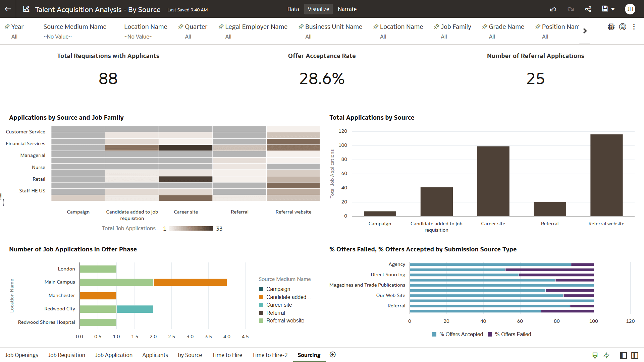This screenshot has width=644, height=362.
Task: Open the refresh data icon in filter bar
Action: (x=623, y=27)
